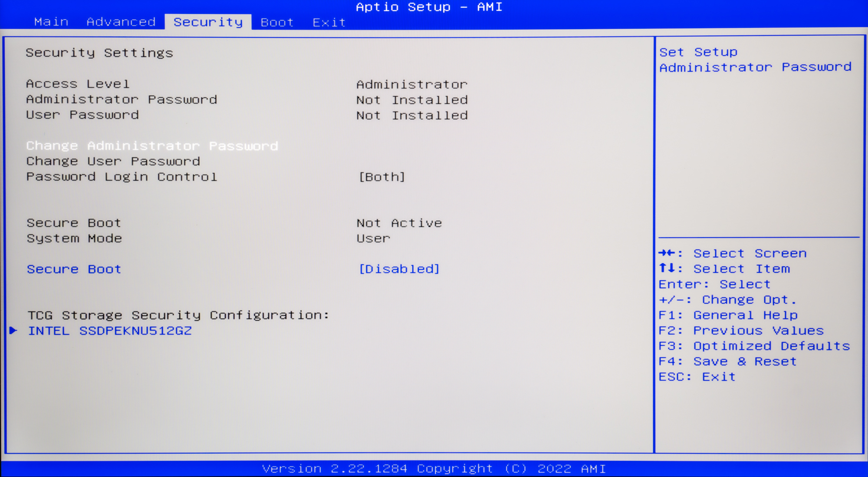This screenshot has width=868, height=477.
Task: Switch to the Advanced tab
Action: pyautogui.click(x=121, y=22)
